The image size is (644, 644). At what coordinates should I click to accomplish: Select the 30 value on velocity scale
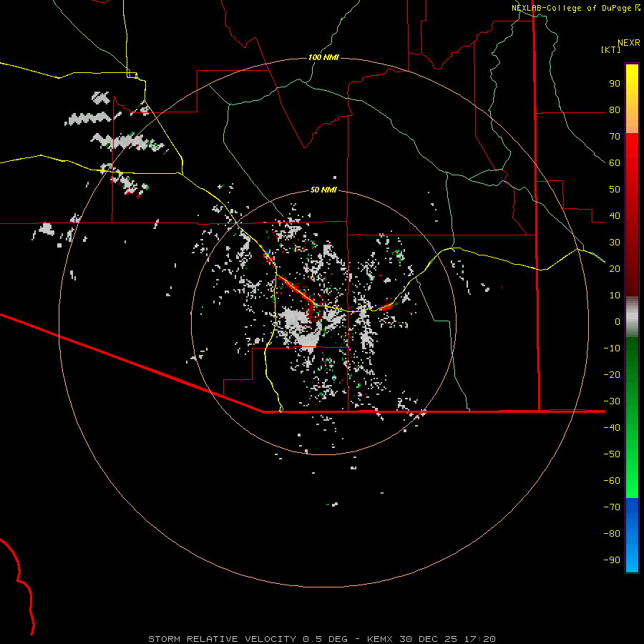click(615, 243)
